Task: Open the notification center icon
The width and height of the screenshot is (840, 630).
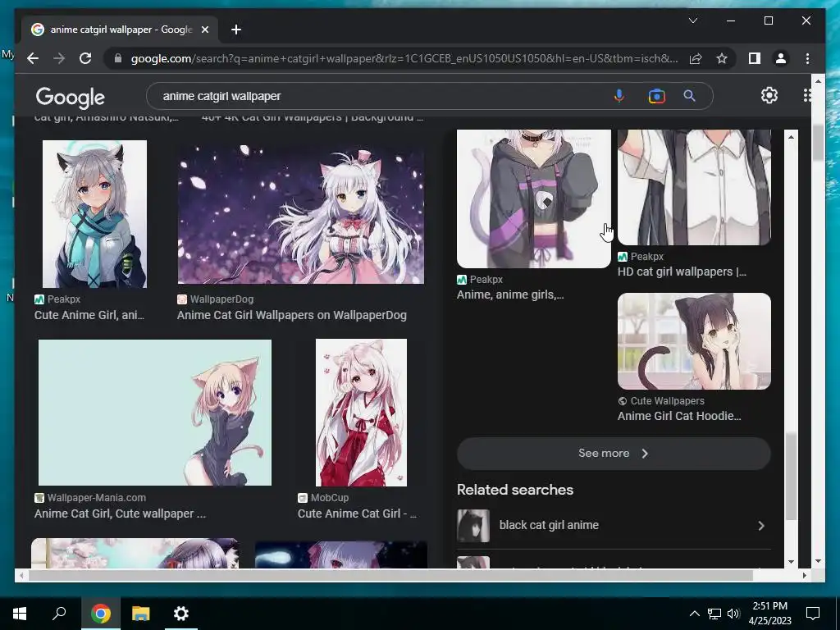Action: coord(813,614)
